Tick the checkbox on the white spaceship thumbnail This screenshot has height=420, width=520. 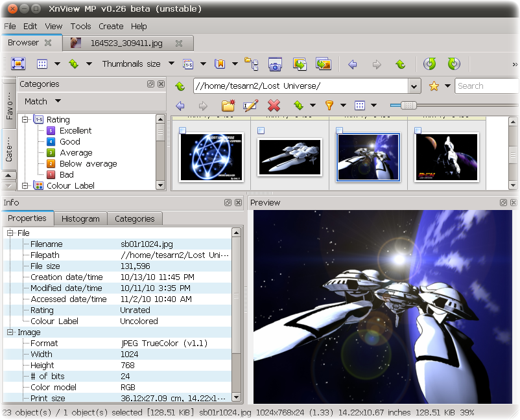click(x=261, y=131)
